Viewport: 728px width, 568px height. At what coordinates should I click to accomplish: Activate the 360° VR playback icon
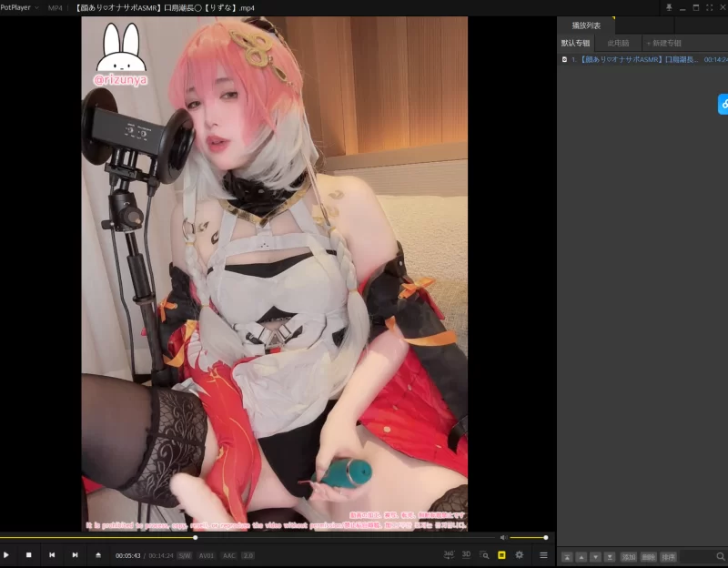[449, 554]
